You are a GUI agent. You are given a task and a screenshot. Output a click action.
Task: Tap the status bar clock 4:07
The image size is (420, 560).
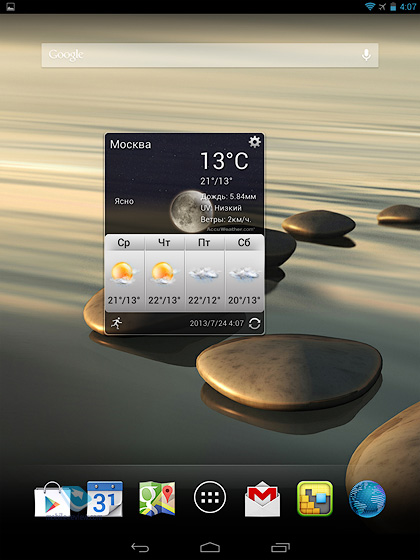(408, 7)
